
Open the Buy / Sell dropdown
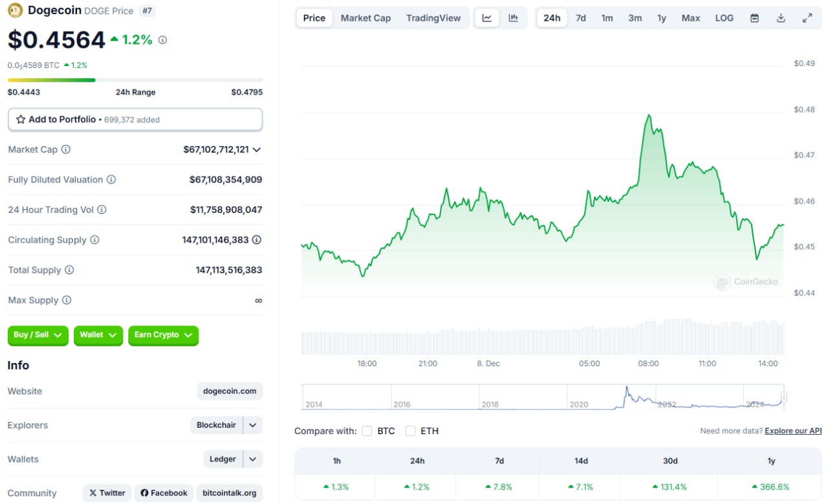[x=38, y=335]
